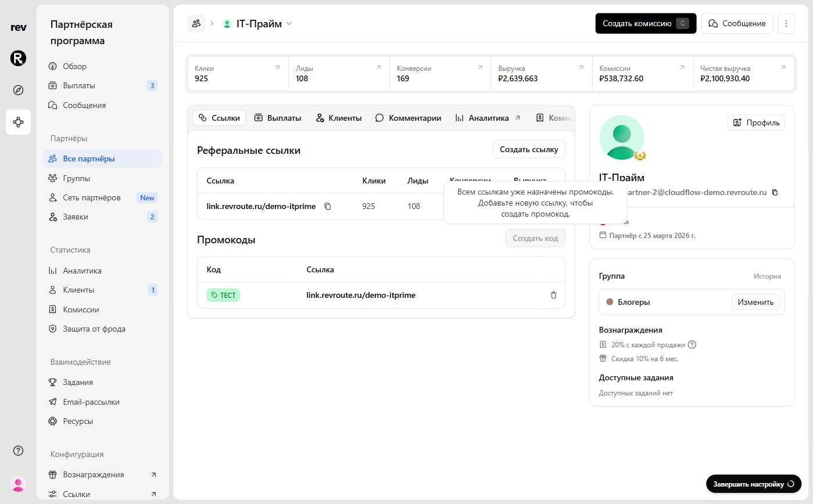This screenshot has height=504, width=813.
Task: Open Сеть партнёров in the sidebar
Action: click(x=103, y=197)
